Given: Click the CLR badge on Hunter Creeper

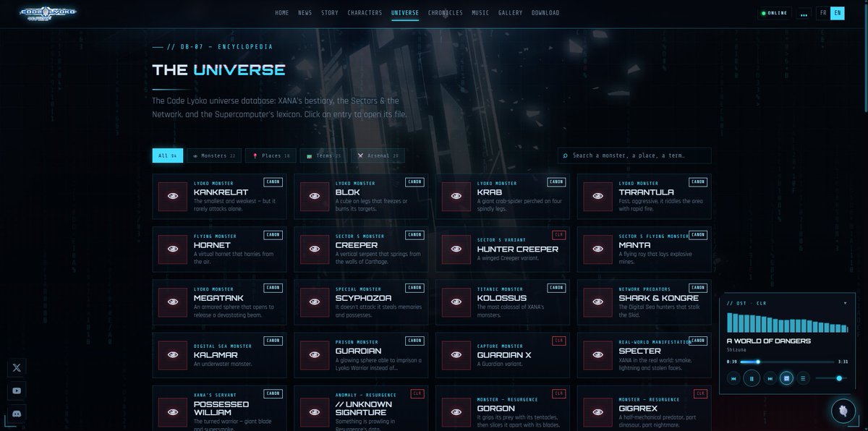Looking at the screenshot, I should 559,235.
